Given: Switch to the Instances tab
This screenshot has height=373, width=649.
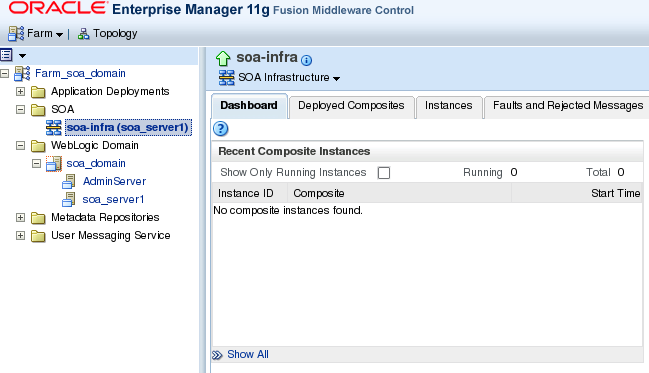Looking at the screenshot, I should [449, 107].
